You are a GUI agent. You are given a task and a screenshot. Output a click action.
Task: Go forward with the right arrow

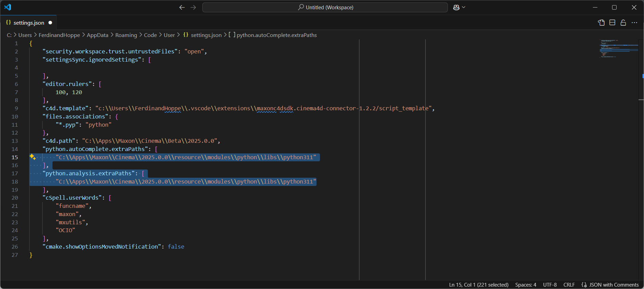pyautogui.click(x=193, y=7)
